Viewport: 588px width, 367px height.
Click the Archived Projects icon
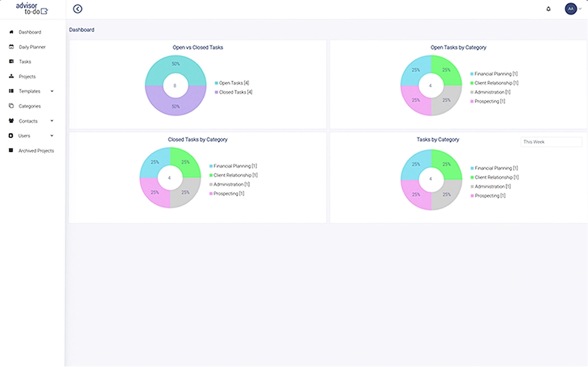(x=11, y=151)
